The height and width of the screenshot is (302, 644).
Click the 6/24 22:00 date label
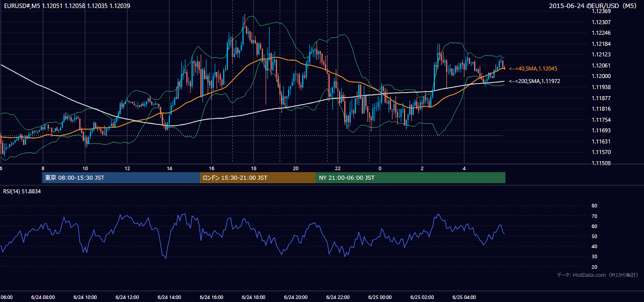338,297
